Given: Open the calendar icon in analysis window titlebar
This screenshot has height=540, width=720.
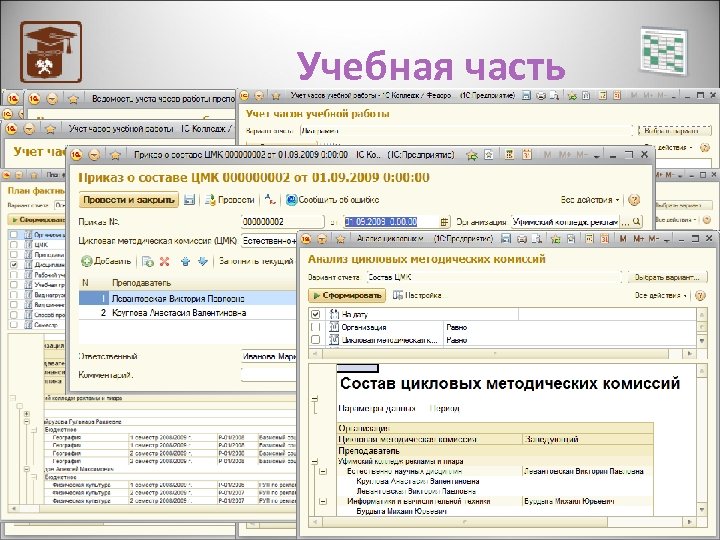Looking at the screenshot, I should [x=605, y=239].
